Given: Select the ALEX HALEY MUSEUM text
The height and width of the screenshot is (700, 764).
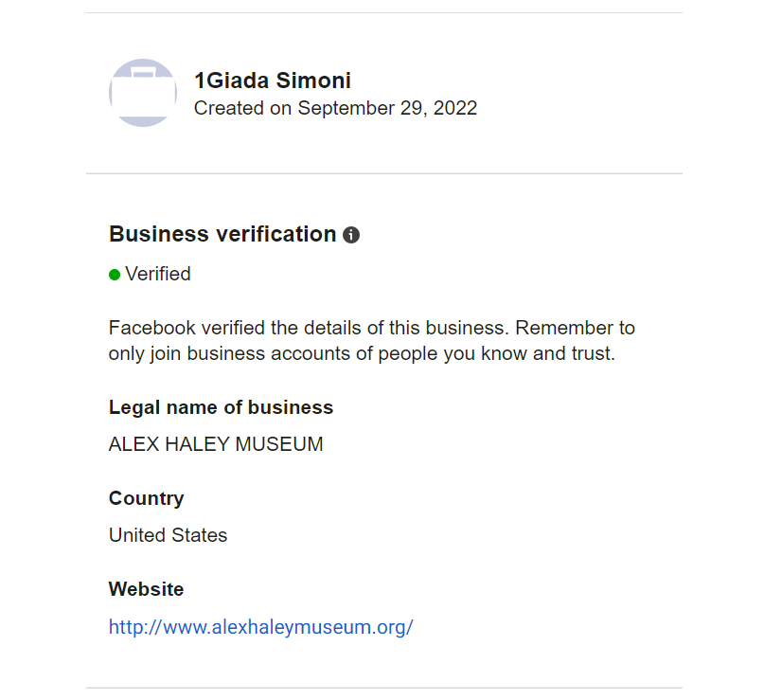Looking at the screenshot, I should pyautogui.click(x=216, y=444).
